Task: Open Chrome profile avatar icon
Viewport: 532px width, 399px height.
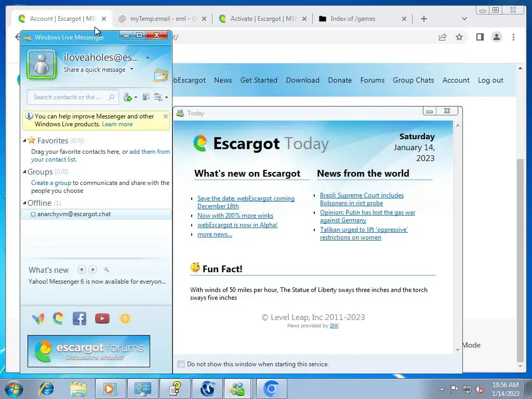Action: click(x=496, y=37)
